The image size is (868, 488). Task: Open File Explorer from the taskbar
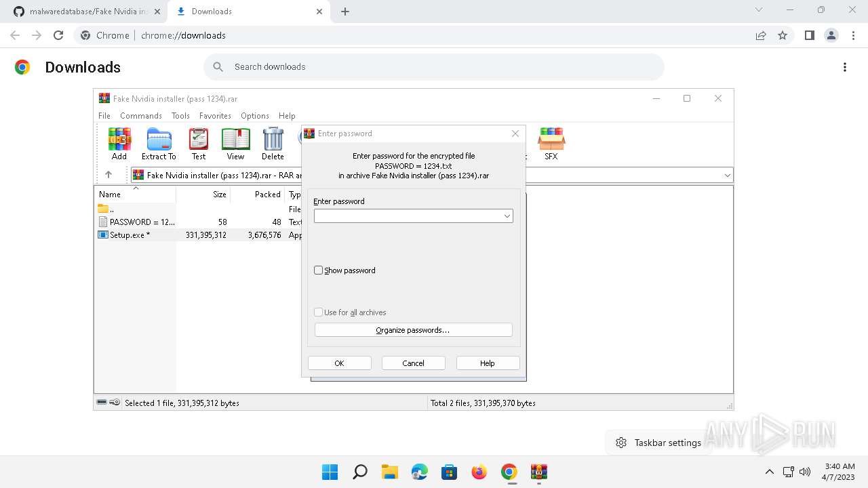click(x=390, y=472)
